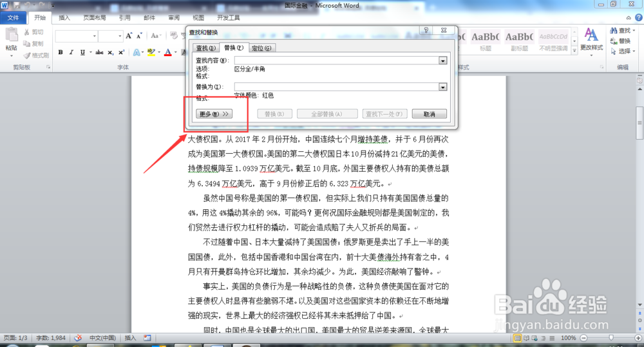This screenshot has height=347, width=644.
Task: Switch to the Review (审阅) tab
Action: pyautogui.click(x=174, y=17)
